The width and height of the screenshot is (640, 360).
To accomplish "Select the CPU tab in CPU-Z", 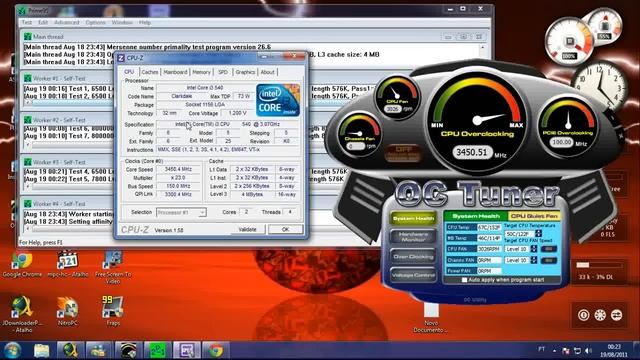I will [x=129, y=71].
